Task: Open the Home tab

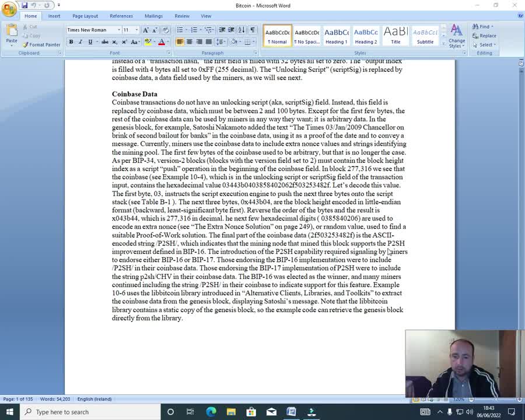Action: tap(30, 16)
